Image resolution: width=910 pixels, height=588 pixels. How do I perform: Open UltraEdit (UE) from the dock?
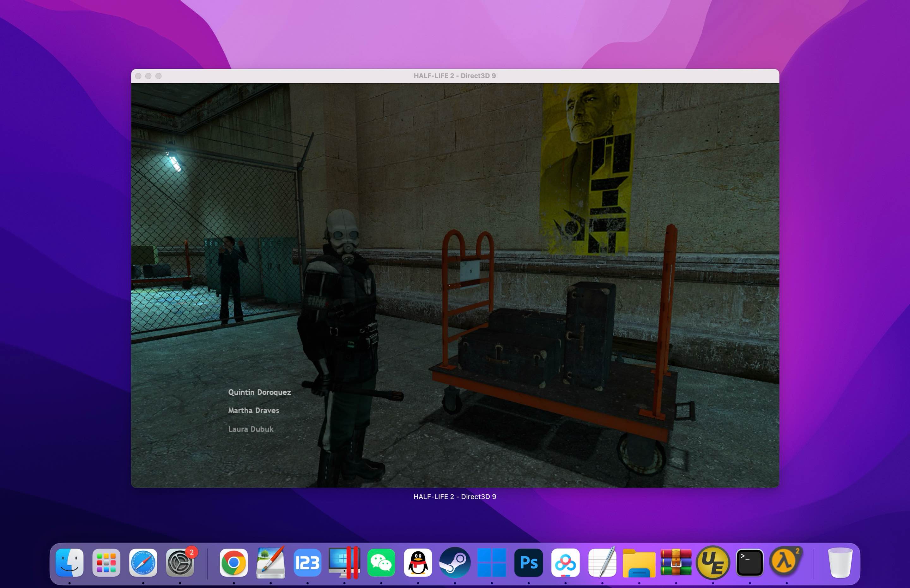coord(713,562)
